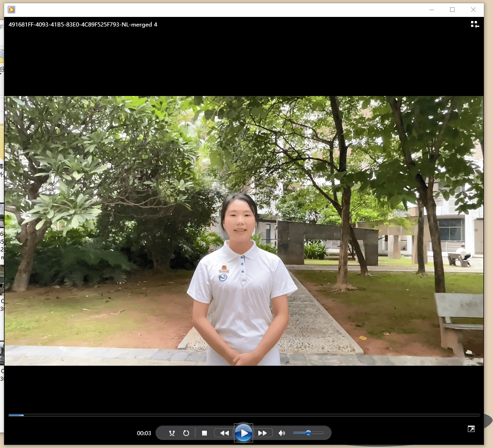
Task: Click the Next/fast-forward double-arrow button
Action: pyautogui.click(x=263, y=433)
